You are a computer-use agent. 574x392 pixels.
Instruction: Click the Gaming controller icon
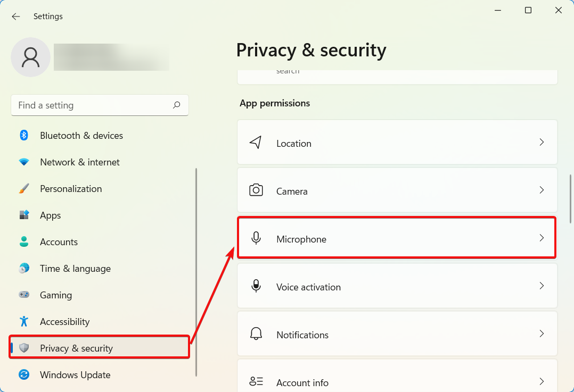click(24, 295)
